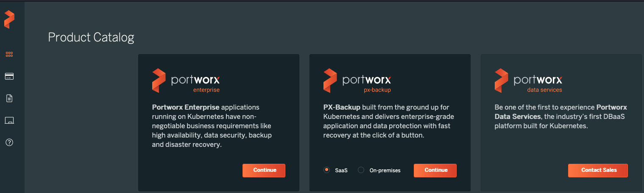The image size is (644, 193).
Task: Click the Contact Sales button
Action: (598, 170)
